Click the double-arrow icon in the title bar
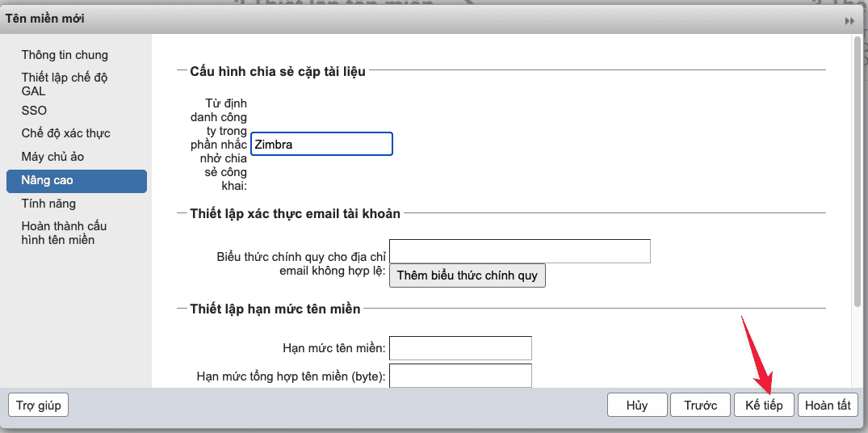 pyautogui.click(x=849, y=20)
